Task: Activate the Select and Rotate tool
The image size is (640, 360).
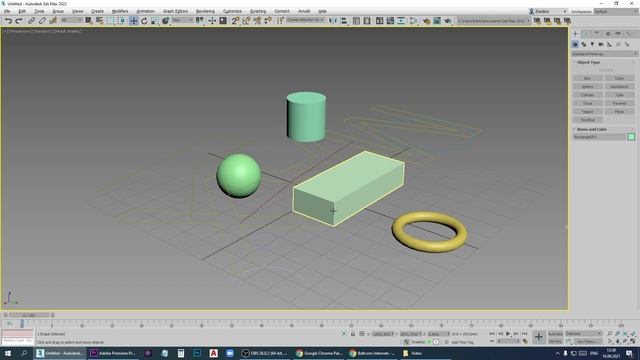Action: [144, 21]
